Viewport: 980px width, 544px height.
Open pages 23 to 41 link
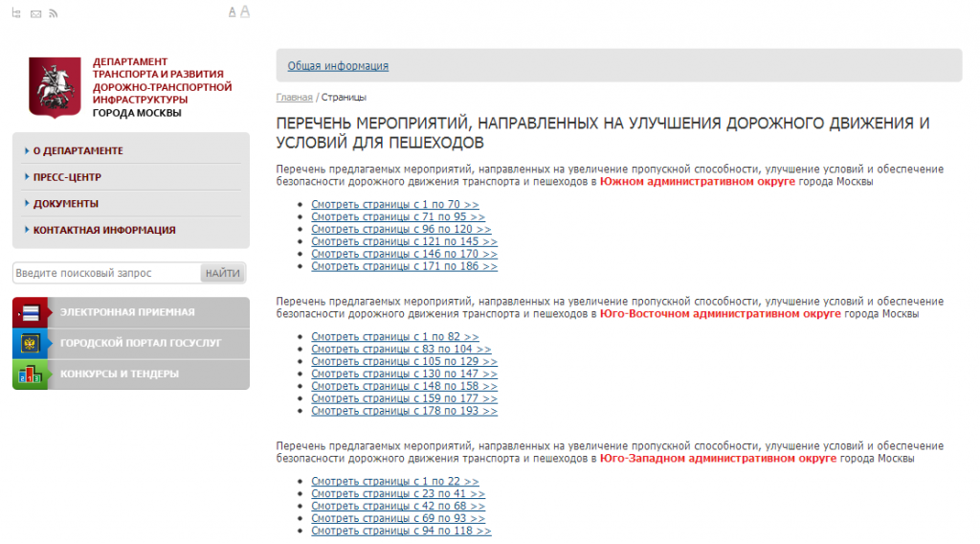point(398,493)
